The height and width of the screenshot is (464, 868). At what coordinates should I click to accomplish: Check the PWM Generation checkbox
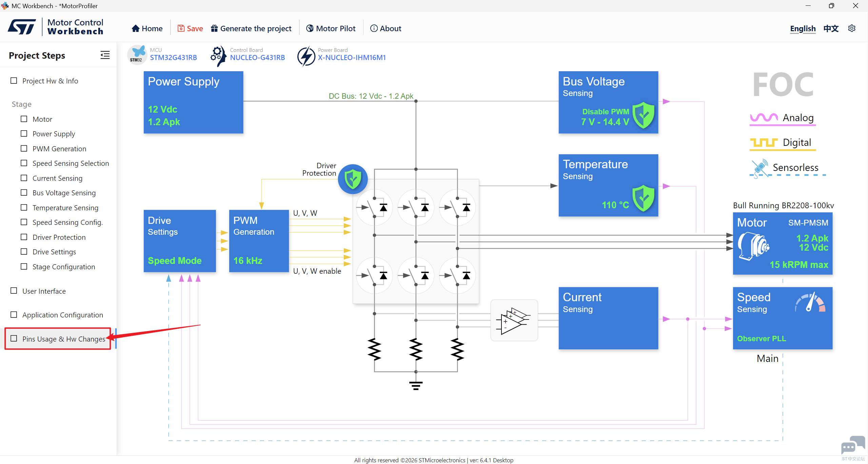pyautogui.click(x=24, y=149)
